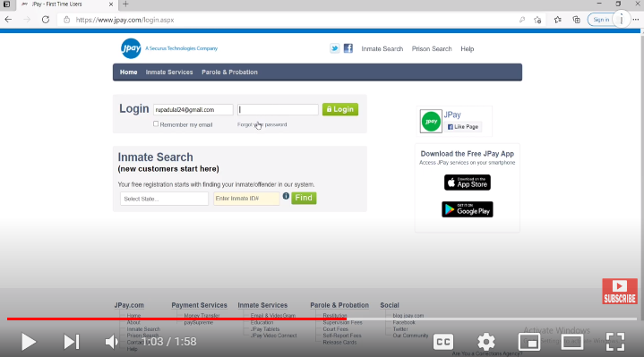Open footer Supervision Fees link
The image size is (644, 357).
(342, 322)
